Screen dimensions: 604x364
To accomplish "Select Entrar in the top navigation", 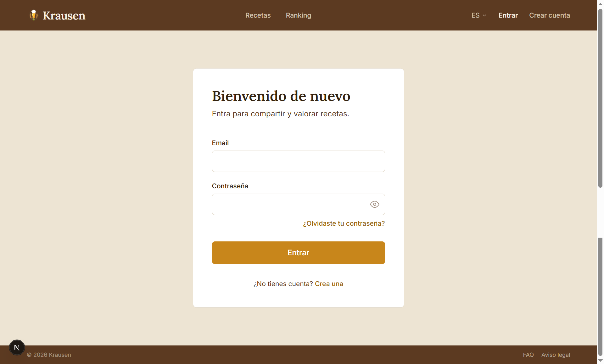I will tap(508, 15).
